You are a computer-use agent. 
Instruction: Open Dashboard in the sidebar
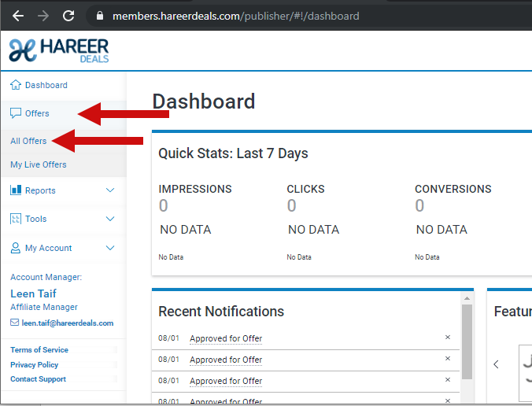tap(46, 85)
